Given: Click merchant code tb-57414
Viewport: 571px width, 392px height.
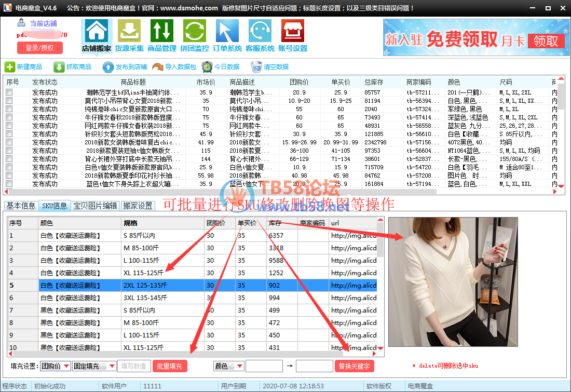Looking at the screenshot, I should click(423, 117).
